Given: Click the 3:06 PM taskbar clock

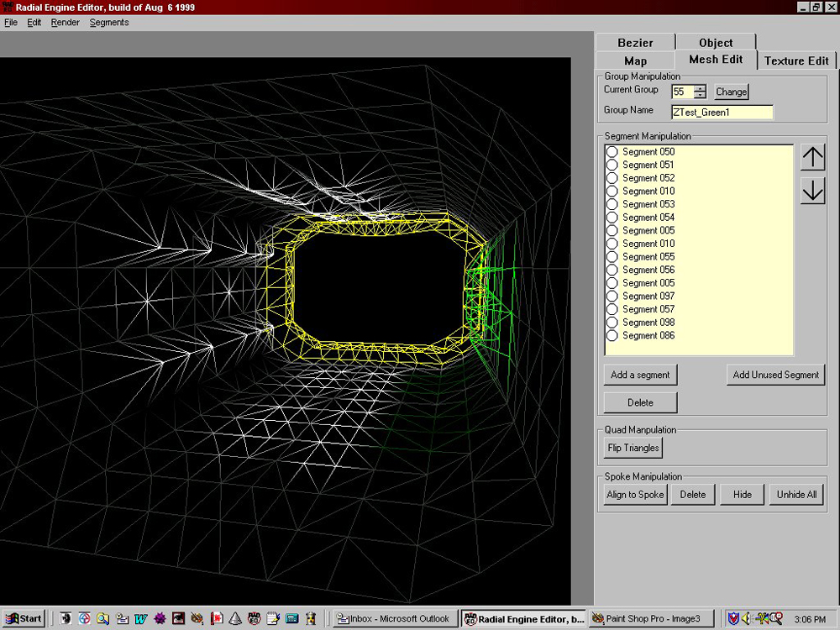Looking at the screenshot, I should pos(810,619).
